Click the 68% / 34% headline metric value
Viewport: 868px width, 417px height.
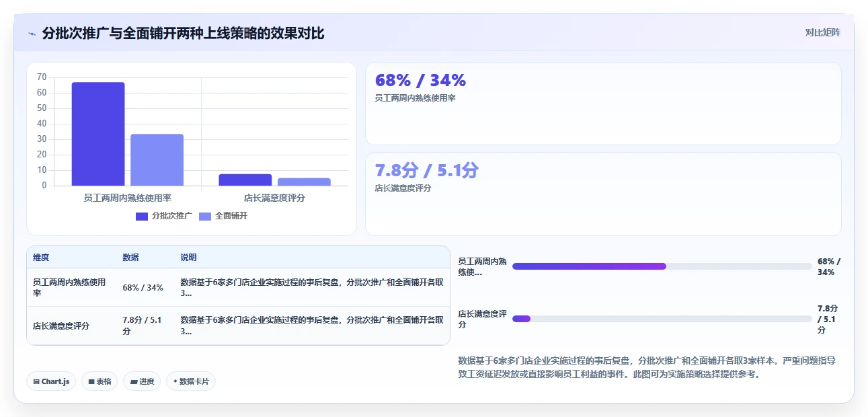pyautogui.click(x=420, y=80)
